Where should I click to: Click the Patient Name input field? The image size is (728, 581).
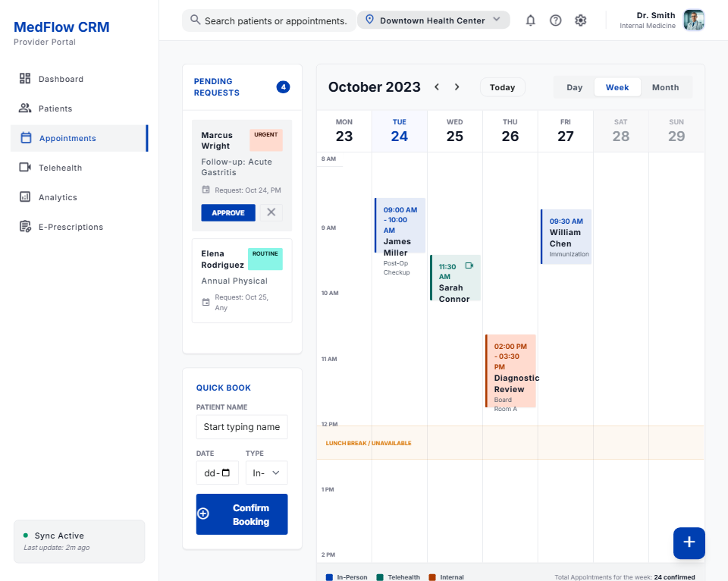pos(242,427)
